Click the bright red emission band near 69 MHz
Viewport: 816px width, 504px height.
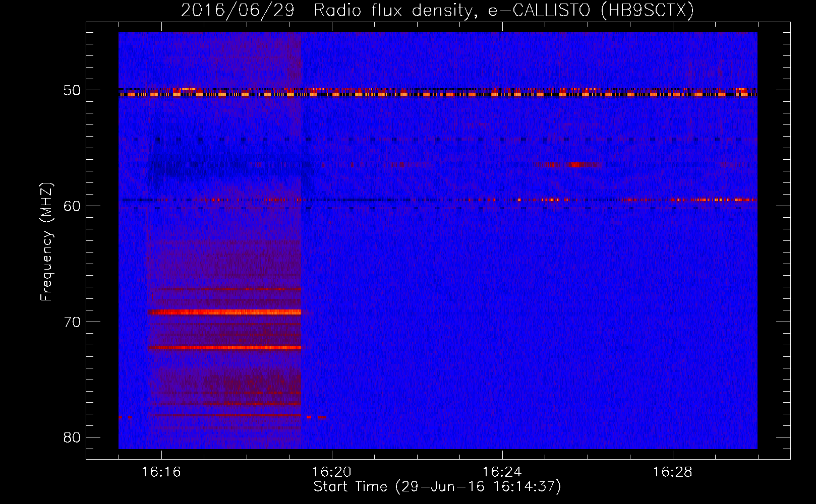[224, 312]
